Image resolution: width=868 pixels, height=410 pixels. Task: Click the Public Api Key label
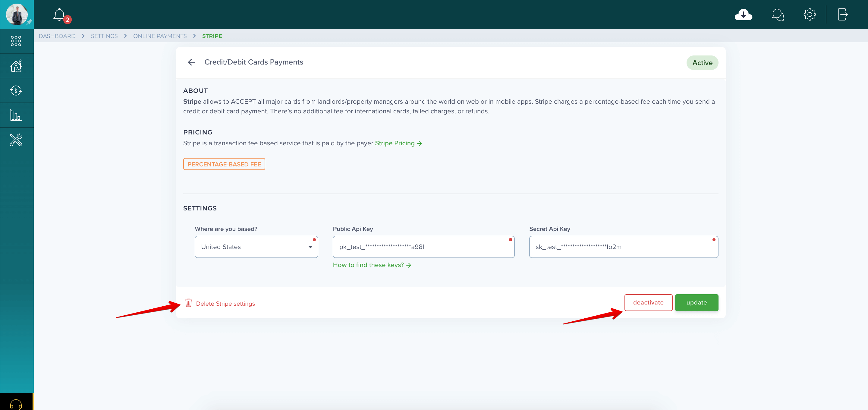pos(353,229)
